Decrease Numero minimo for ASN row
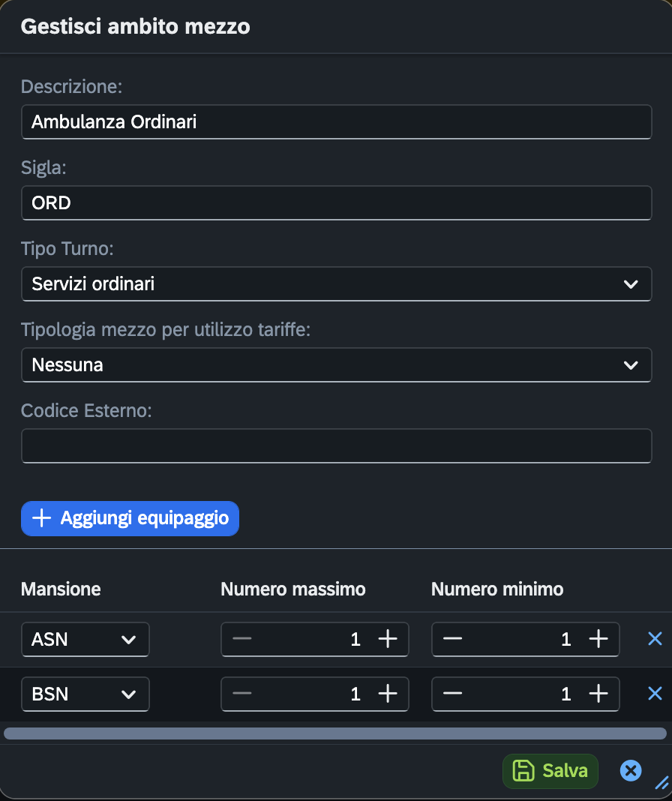This screenshot has width=672, height=801. [x=452, y=639]
